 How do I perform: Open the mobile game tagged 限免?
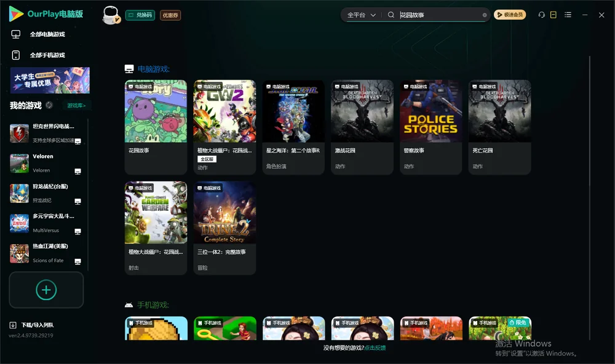(499, 328)
